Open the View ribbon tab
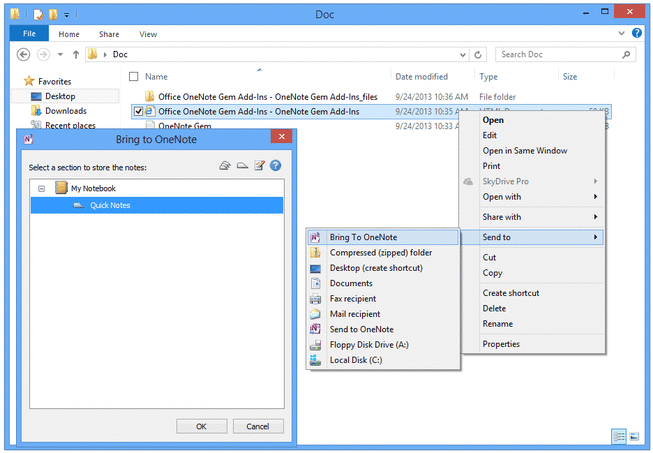Screen dimensions: 653x453 [148, 34]
